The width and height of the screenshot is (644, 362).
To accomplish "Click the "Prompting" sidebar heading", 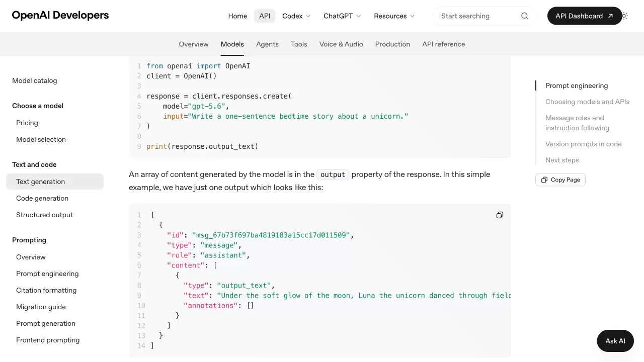I will pos(29,240).
